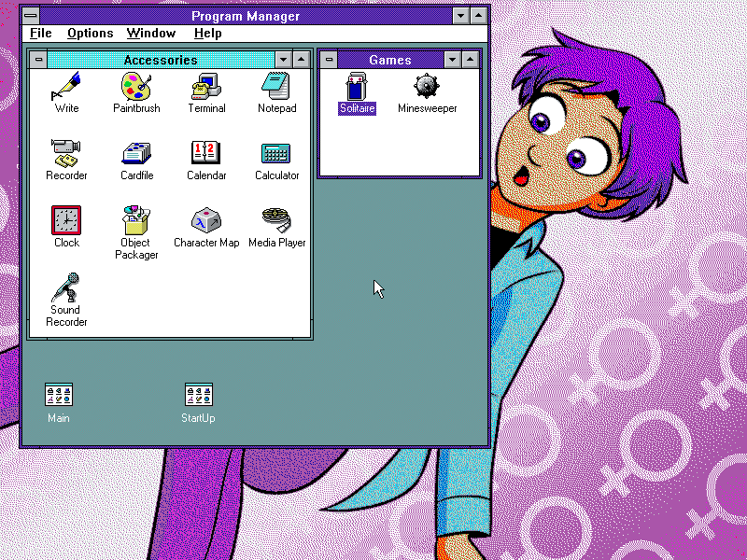Select the Sound Recorder microphone icon

(x=66, y=287)
